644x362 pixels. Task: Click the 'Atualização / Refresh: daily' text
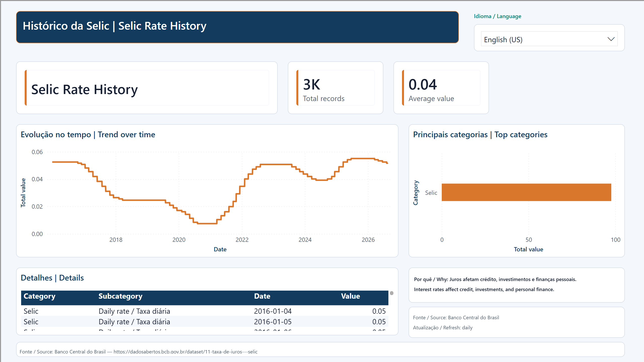pyautogui.click(x=443, y=328)
